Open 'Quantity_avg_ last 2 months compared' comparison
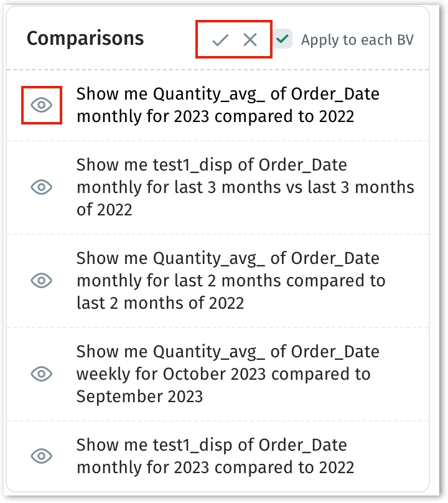The image size is (448, 503). (230, 280)
